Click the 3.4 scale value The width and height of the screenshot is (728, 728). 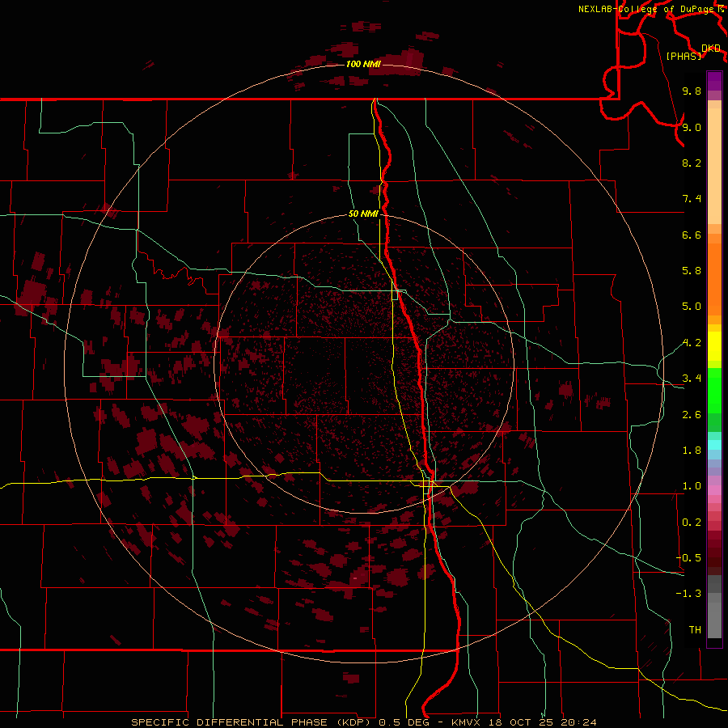[692, 379]
